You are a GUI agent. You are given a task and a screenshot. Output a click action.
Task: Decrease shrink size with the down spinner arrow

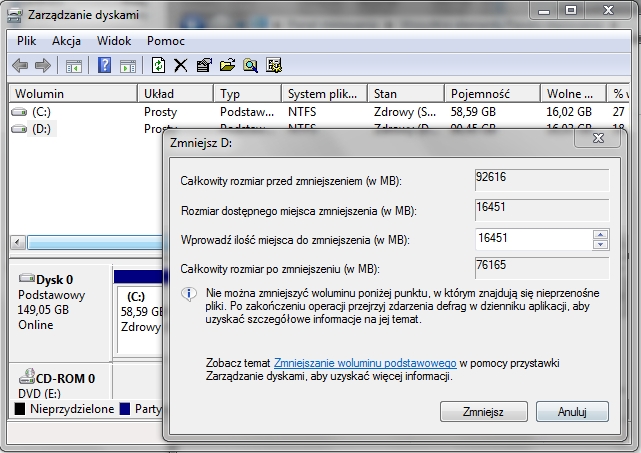(600, 245)
